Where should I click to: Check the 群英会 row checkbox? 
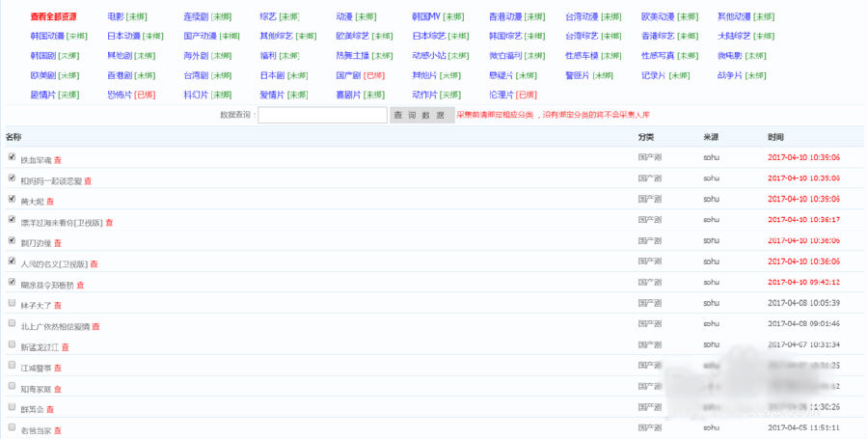pos(12,407)
